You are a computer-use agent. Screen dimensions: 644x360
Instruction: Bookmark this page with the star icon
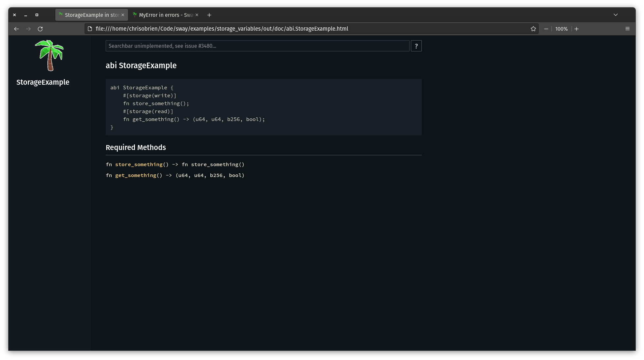click(533, 29)
